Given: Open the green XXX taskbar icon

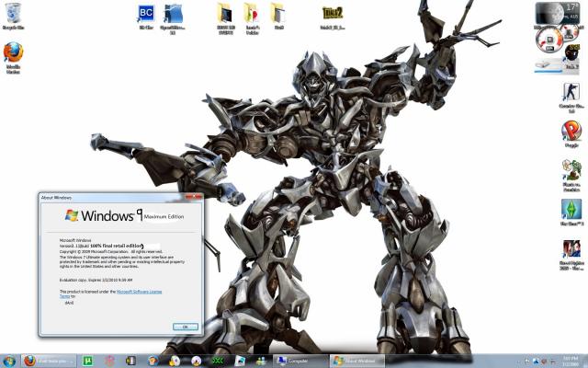Looking at the screenshot, I should [218, 362].
